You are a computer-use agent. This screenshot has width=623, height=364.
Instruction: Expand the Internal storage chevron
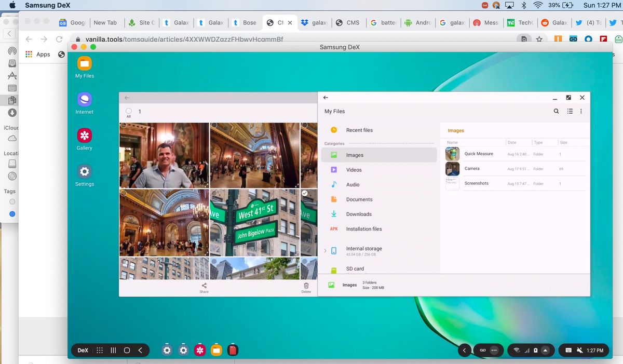pyautogui.click(x=325, y=251)
